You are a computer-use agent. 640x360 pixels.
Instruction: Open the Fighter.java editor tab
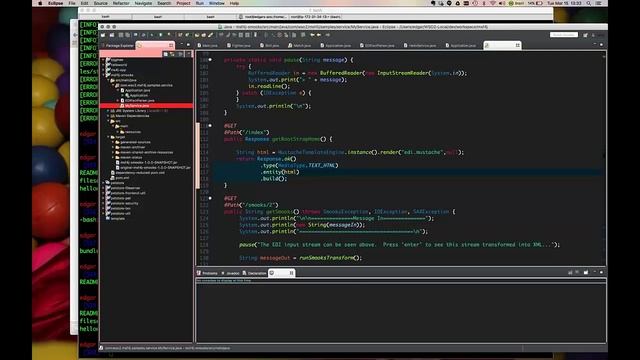239,45
